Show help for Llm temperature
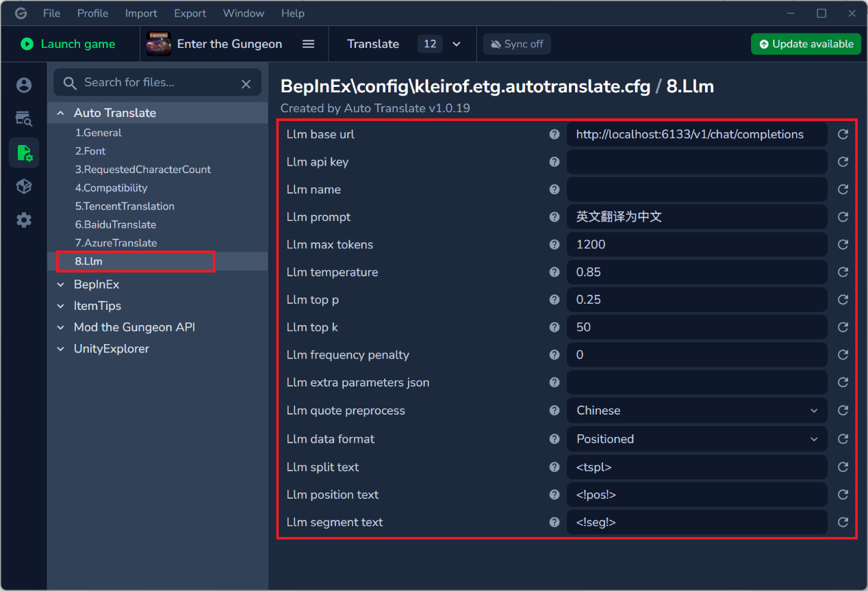This screenshot has width=868, height=591. tap(554, 272)
